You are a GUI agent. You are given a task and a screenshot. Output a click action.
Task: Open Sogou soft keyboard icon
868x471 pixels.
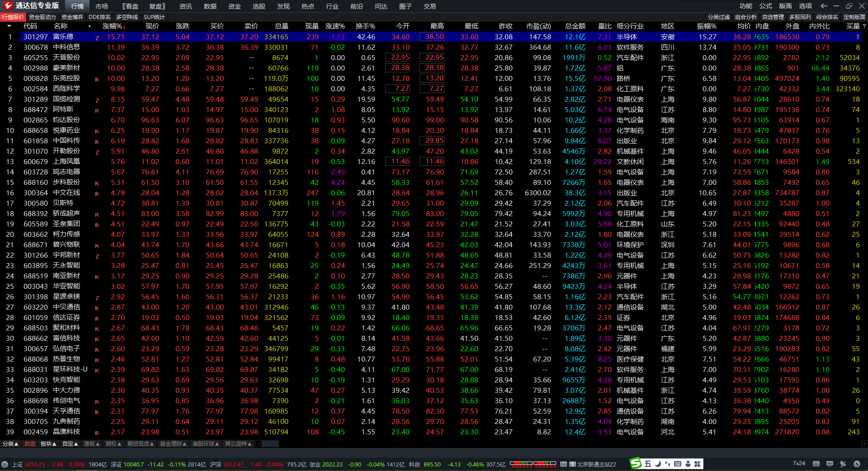pyautogui.click(x=678, y=464)
